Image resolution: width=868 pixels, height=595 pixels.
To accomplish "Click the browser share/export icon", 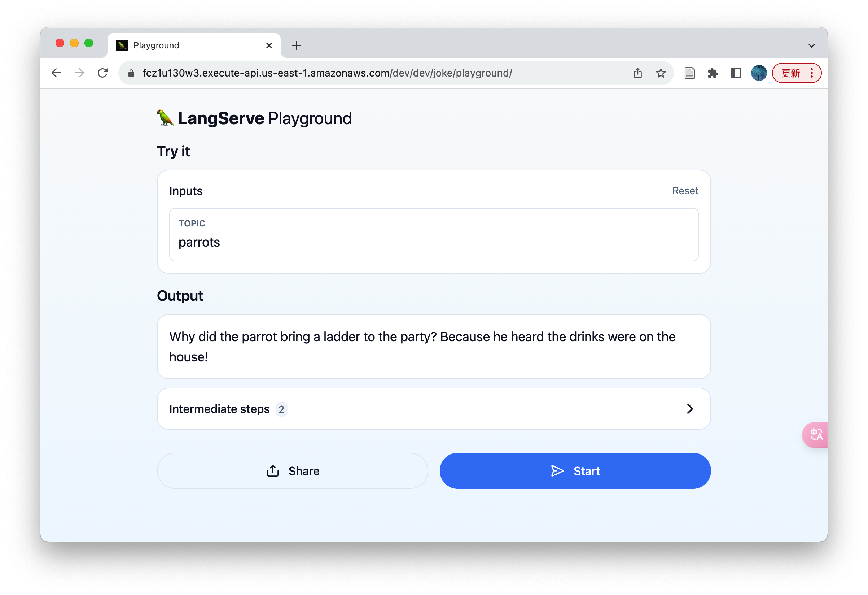I will tap(637, 73).
